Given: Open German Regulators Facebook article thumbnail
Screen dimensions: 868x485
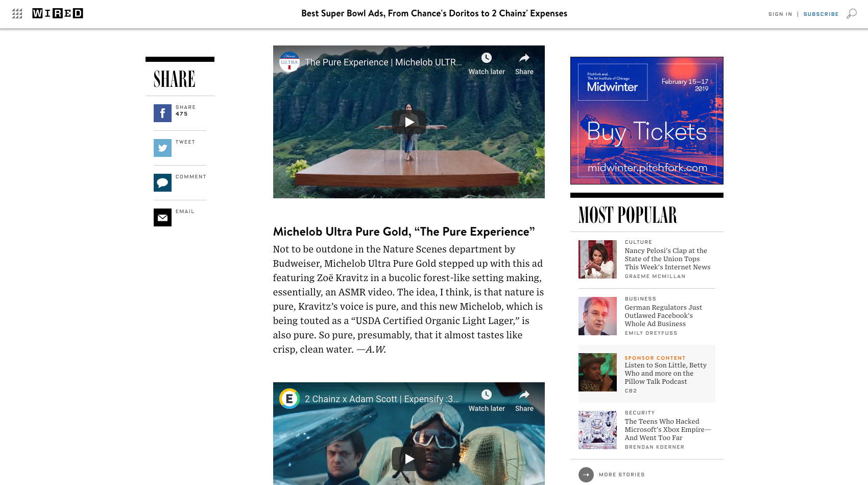Looking at the screenshot, I should (597, 316).
